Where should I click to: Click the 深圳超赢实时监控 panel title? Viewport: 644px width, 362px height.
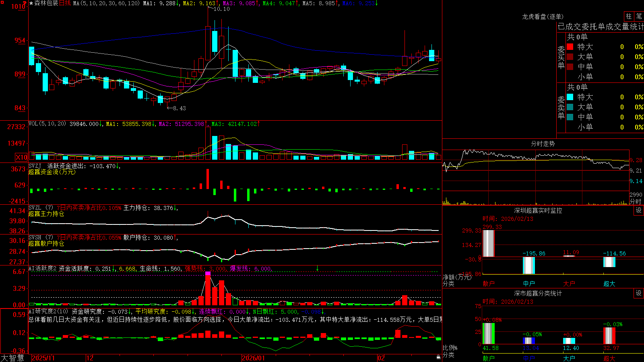[x=538, y=210]
